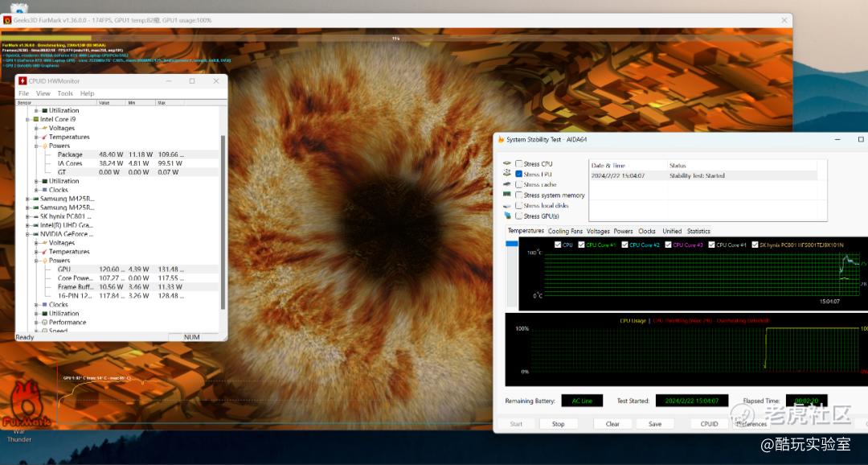Click the NVIDIA GeForce device icon
Viewport: 868px width, 465px height.
pyautogui.click(x=35, y=234)
